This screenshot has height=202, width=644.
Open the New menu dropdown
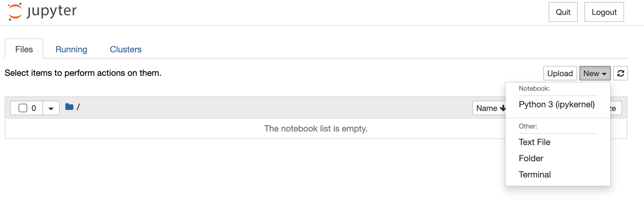595,73
